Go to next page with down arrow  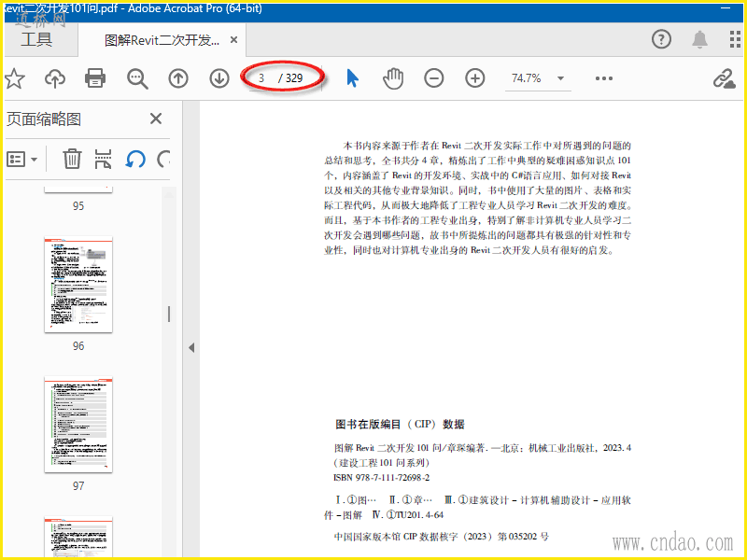219,78
